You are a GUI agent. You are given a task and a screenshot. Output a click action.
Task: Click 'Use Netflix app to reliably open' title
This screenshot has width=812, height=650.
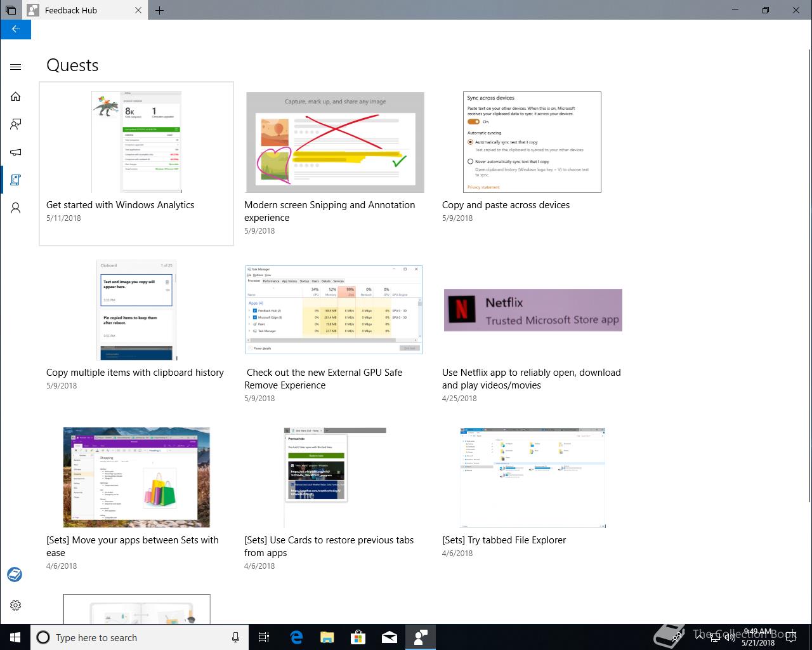point(532,379)
